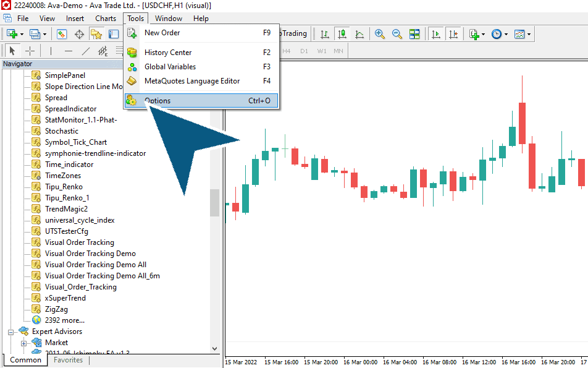The height and width of the screenshot is (368, 588).
Task: Switch to the Favorites tab
Action: point(68,360)
